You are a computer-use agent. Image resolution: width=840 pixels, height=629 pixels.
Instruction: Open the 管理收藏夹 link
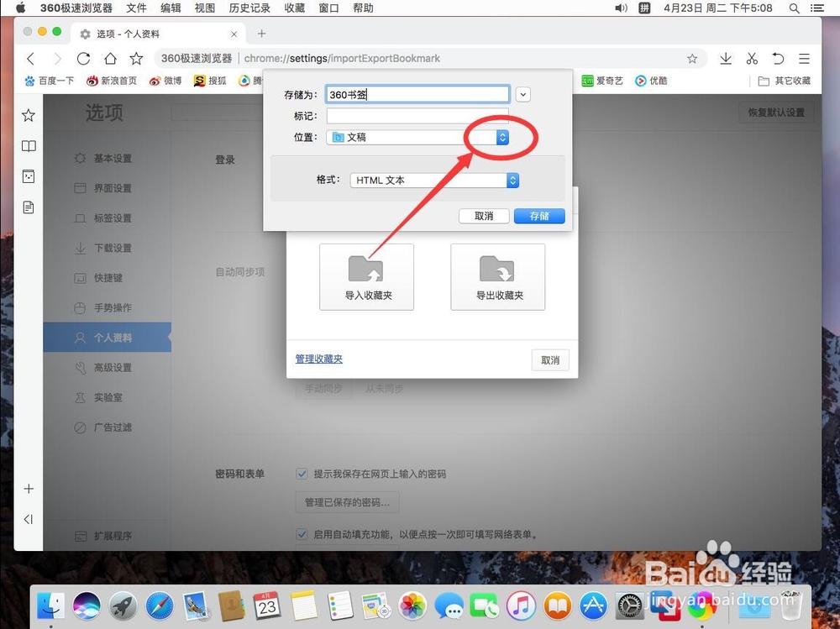coord(318,358)
